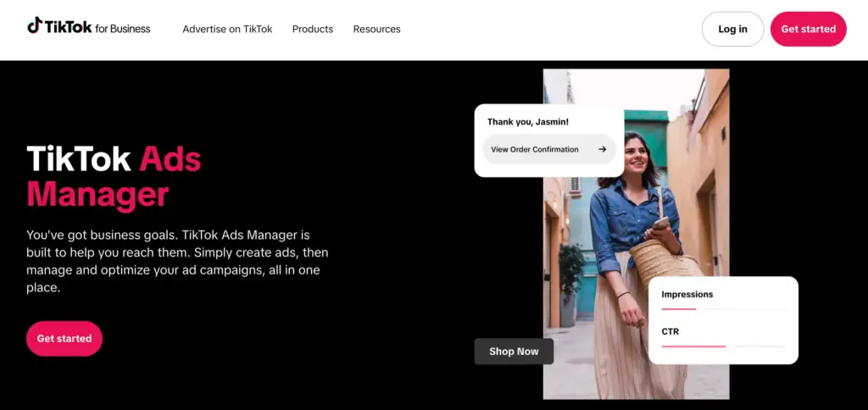Click the Impressions progress bar
This screenshot has height=410, width=868.
(x=724, y=308)
